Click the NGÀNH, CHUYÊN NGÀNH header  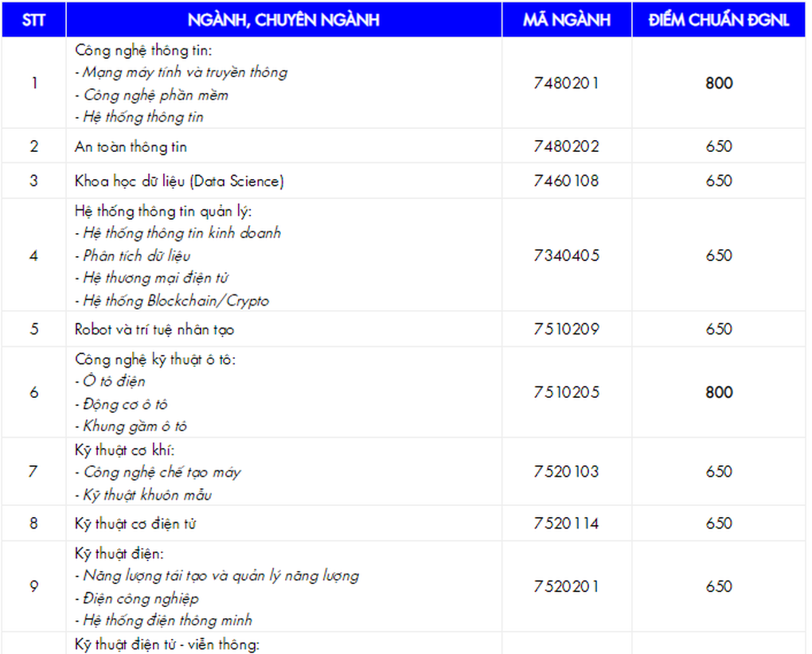[x=283, y=20]
